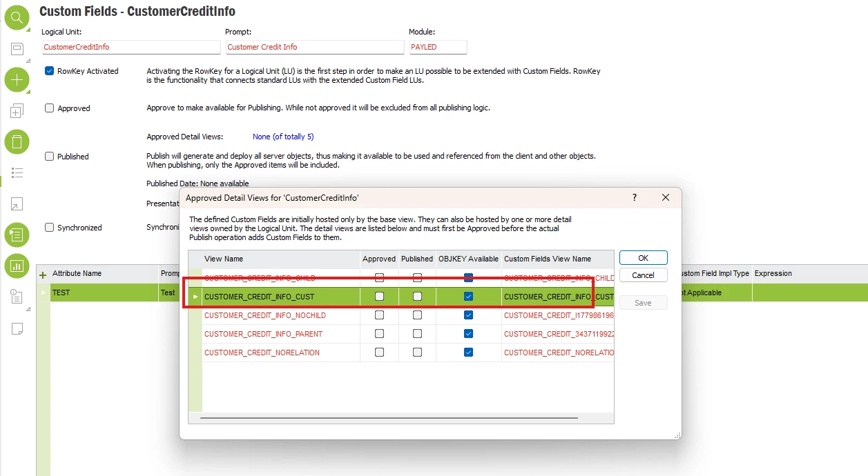This screenshot has height=476, width=868.
Task: Click the CUSTOMER_CREDIT_I177986196 custom view cell
Action: click(x=558, y=315)
